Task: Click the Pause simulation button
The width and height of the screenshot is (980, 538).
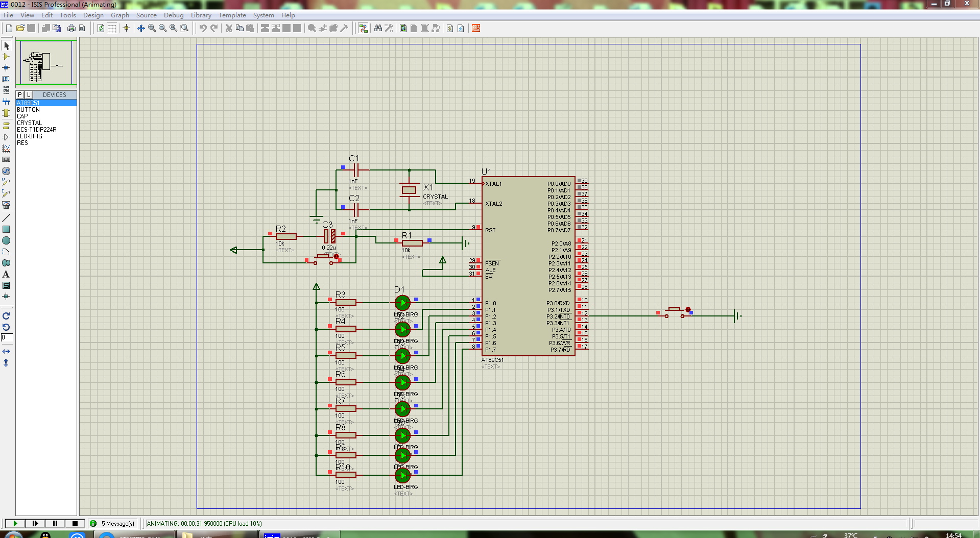Action: tap(55, 523)
